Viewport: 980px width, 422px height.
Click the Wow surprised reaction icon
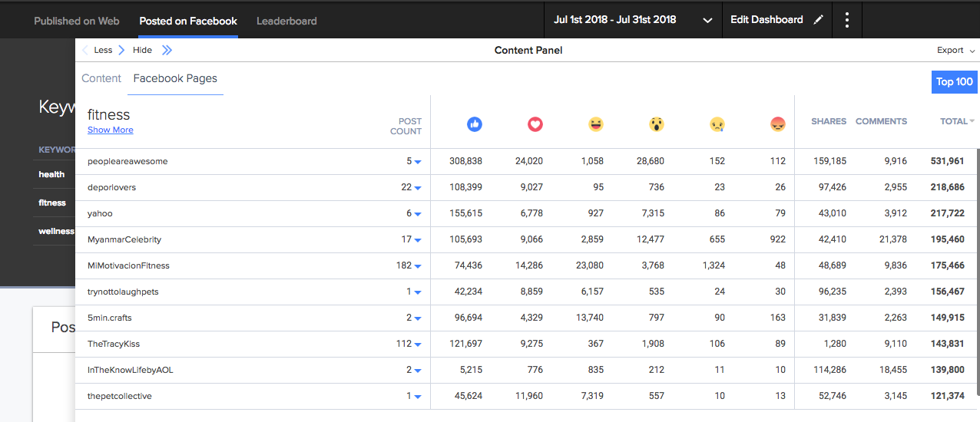[657, 124]
